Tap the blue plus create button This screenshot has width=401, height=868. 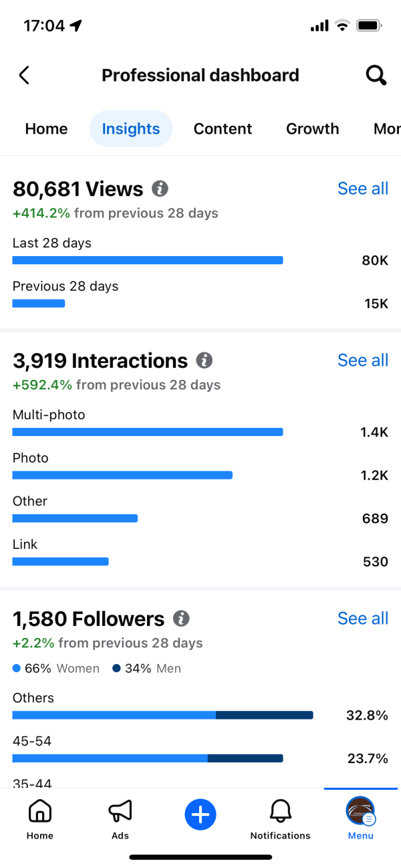coord(200,815)
